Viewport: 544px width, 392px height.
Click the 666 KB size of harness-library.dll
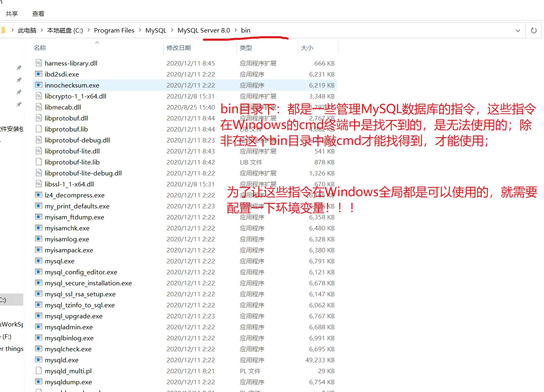(325, 63)
